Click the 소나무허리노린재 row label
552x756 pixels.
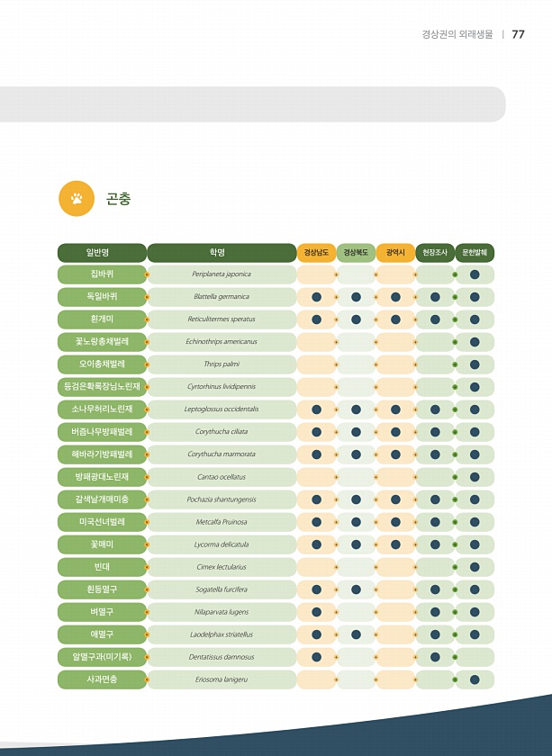click(x=102, y=409)
